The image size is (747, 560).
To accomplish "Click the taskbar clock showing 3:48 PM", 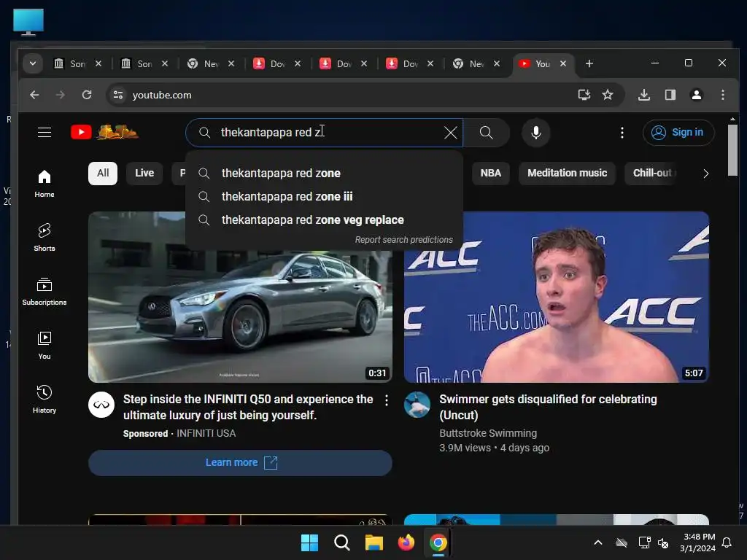I will point(697,542).
